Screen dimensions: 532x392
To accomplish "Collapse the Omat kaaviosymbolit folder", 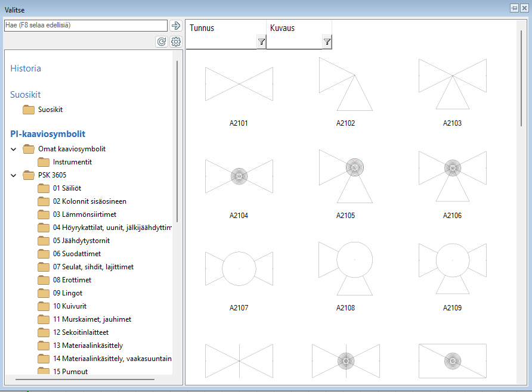I will 14,149.
